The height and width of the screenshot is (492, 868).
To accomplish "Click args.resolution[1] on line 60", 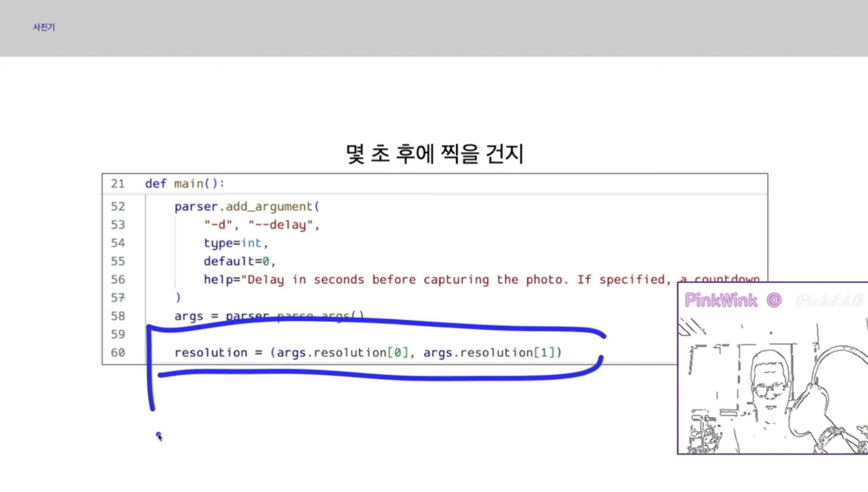I will pyautogui.click(x=489, y=352).
